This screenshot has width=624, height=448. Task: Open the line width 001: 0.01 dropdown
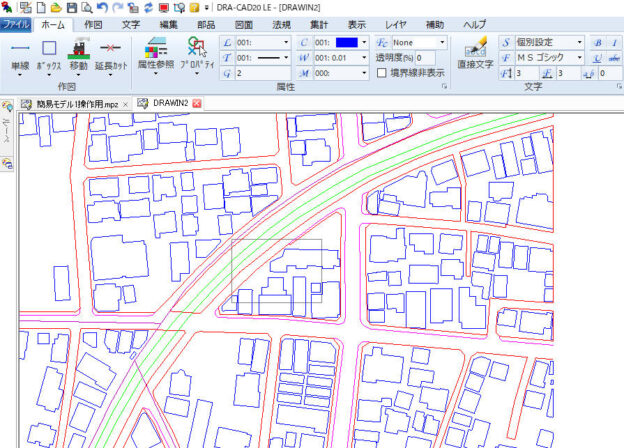coord(364,58)
